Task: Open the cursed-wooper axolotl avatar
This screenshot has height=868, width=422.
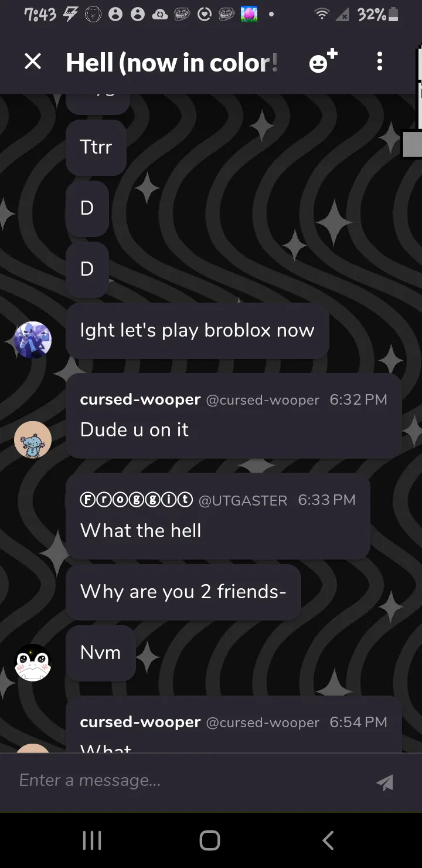Action: point(33,440)
